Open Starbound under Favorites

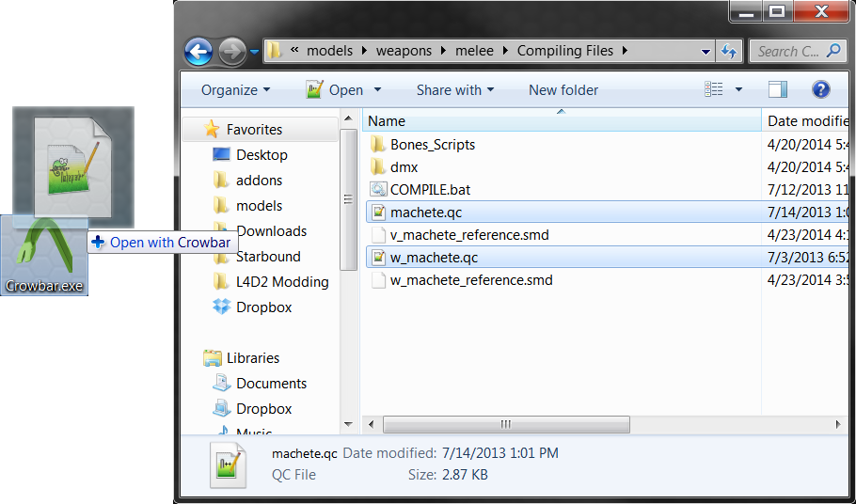pos(268,257)
